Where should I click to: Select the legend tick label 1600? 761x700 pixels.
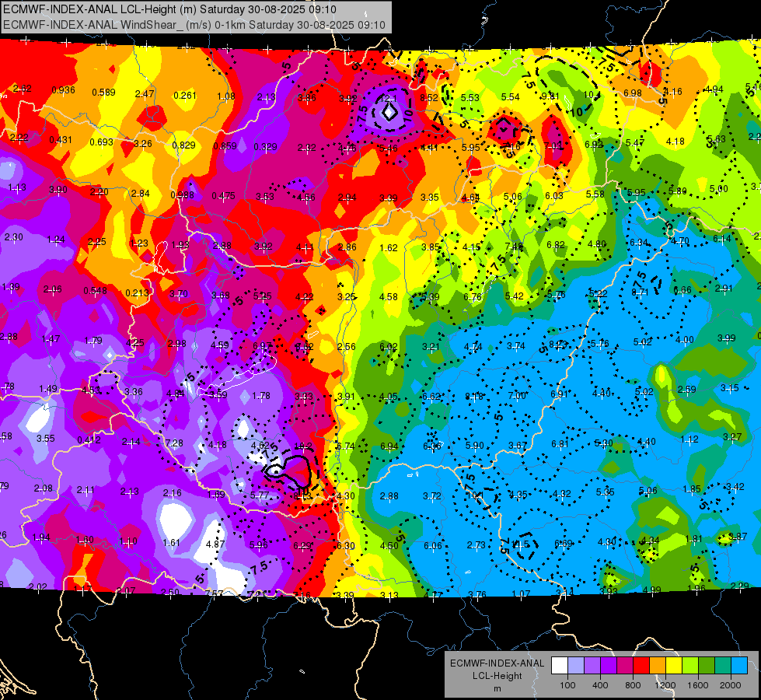(698, 685)
